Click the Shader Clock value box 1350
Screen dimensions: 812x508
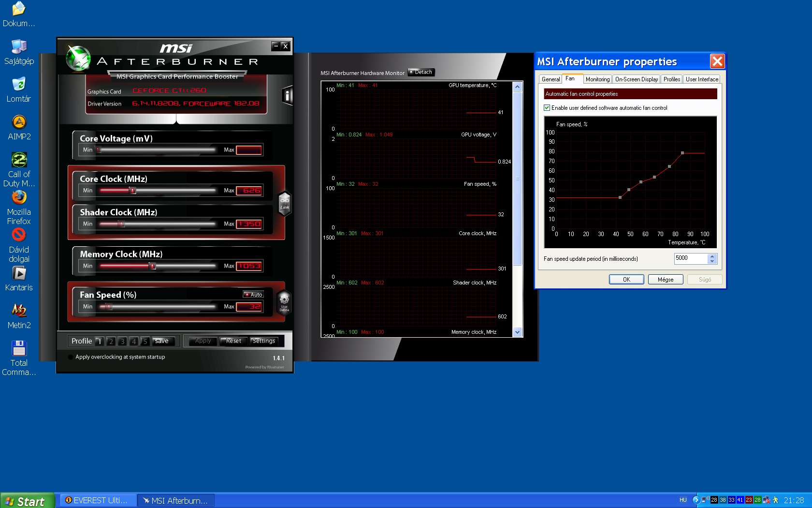point(249,224)
